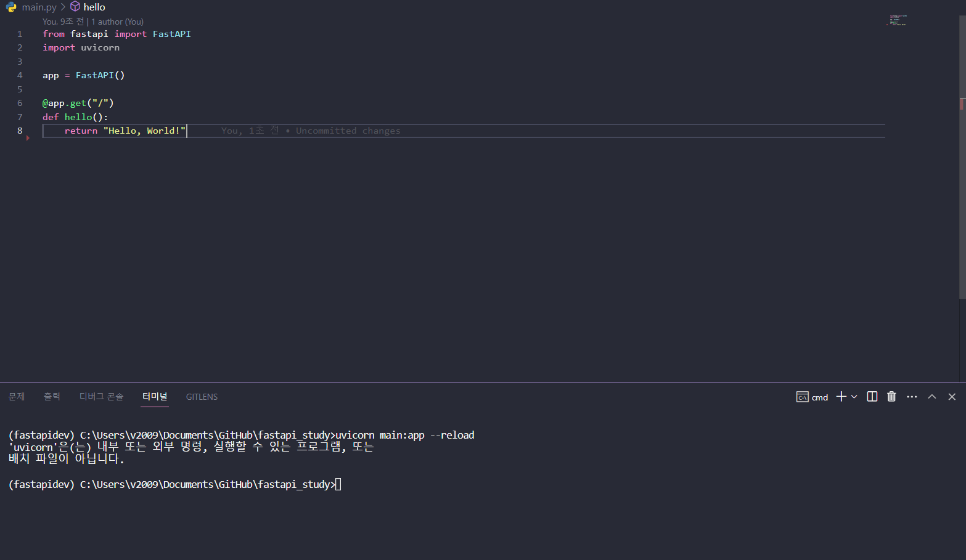
Task: Open the hello breadcrumb dropdown
Action: (x=92, y=7)
